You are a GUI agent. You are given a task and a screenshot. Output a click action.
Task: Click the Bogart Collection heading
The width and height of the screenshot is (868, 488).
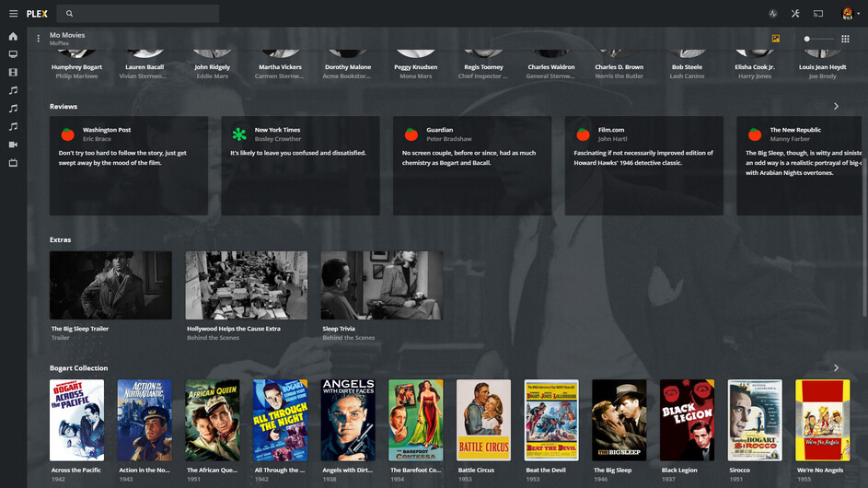click(x=78, y=367)
